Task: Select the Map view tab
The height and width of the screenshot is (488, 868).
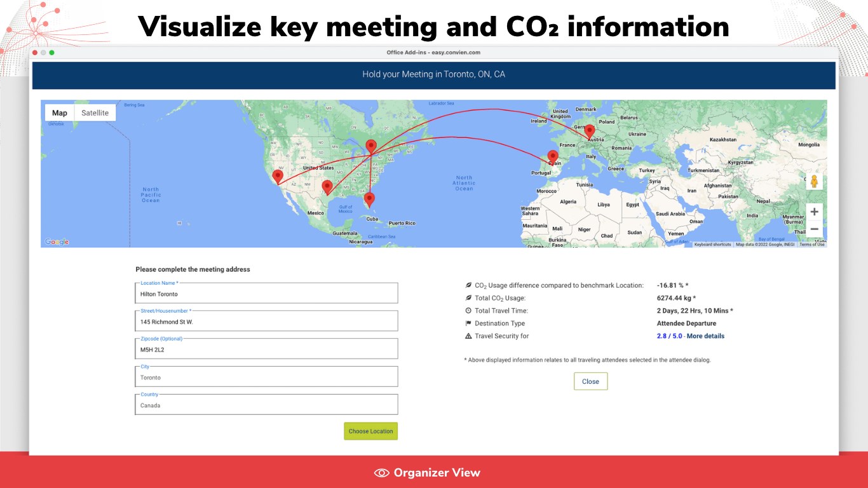Action: 60,113
